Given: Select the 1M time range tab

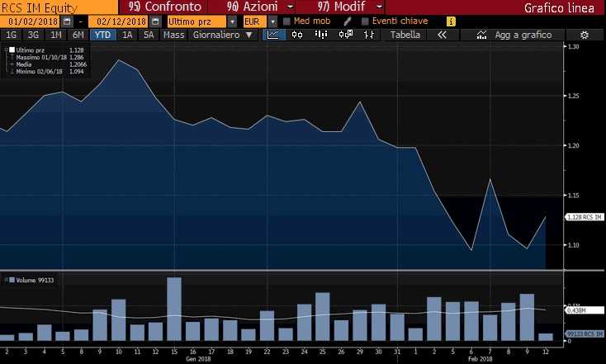Looking at the screenshot, I should pos(56,35).
